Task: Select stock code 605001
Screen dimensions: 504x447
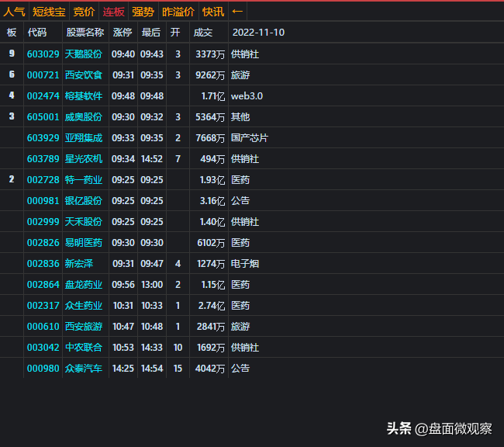Action: (x=43, y=117)
